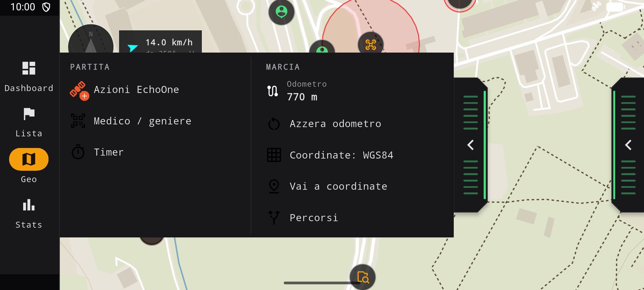Screen dimensions: 644x290
Task: Open the Dashboard tab
Action: coord(29,77)
